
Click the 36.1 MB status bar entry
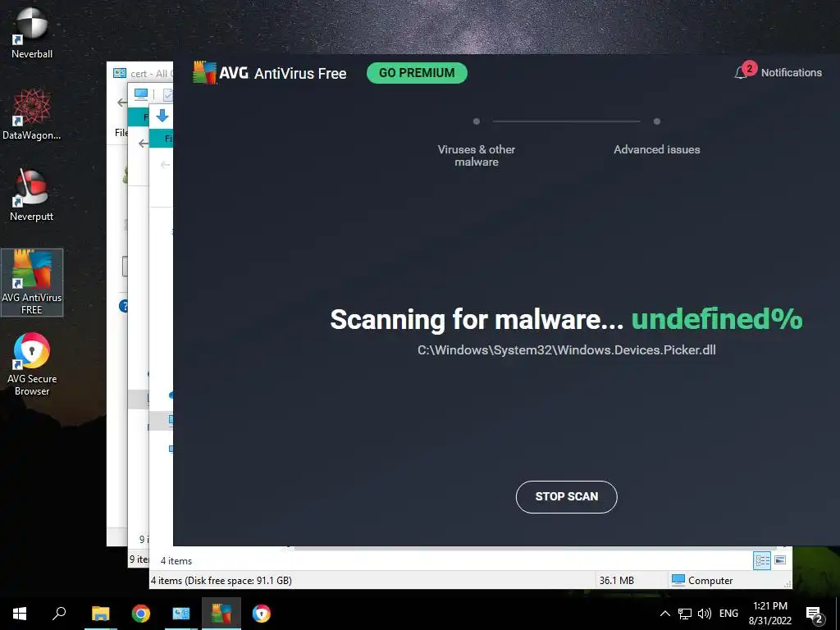tap(617, 580)
